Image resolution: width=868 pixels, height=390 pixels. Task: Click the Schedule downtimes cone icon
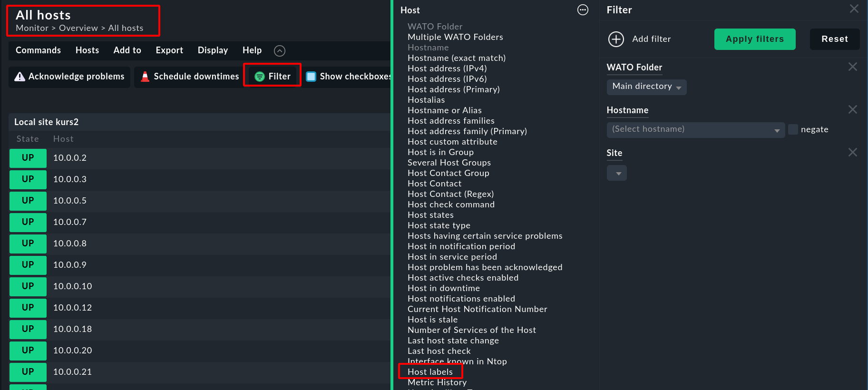[145, 77]
